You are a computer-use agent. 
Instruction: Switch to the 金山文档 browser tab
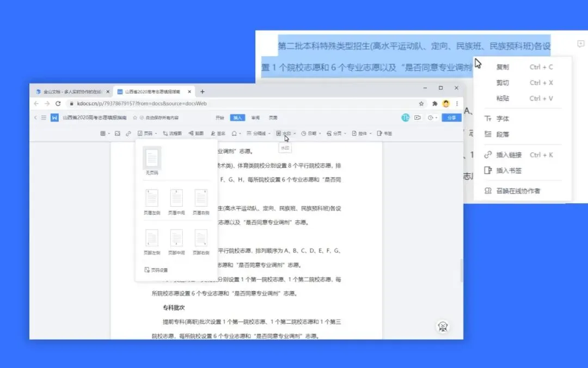[x=71, y=92]
